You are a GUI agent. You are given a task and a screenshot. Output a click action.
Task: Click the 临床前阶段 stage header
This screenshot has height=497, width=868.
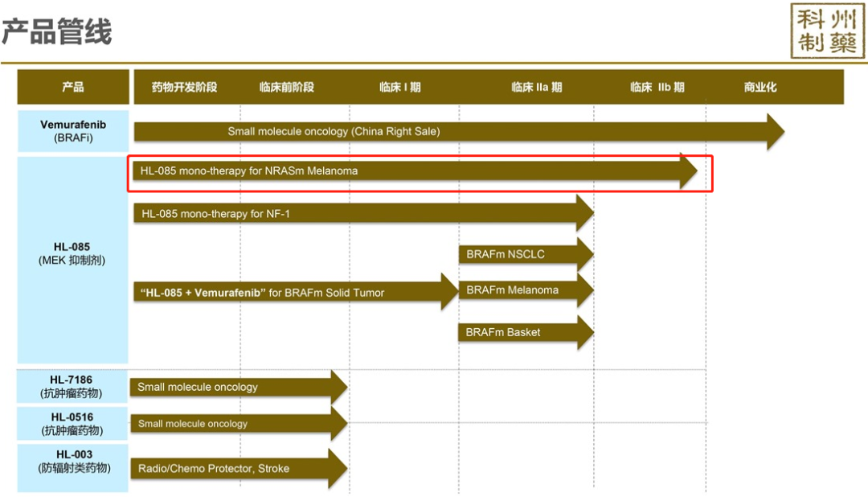286,87
